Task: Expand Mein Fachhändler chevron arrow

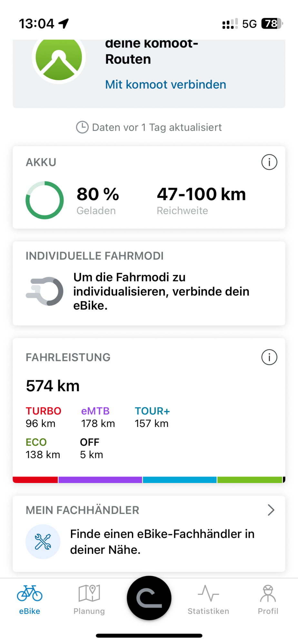Action: 271,510
